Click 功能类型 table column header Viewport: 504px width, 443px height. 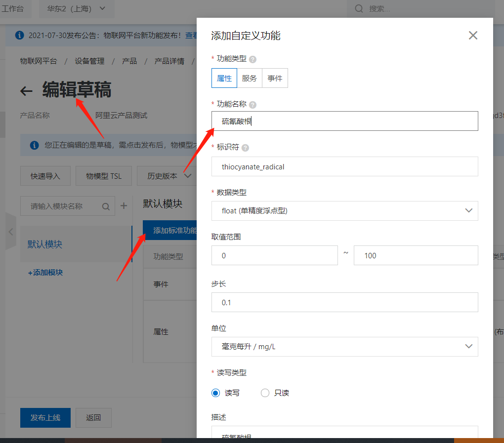(x=168, y=256)
